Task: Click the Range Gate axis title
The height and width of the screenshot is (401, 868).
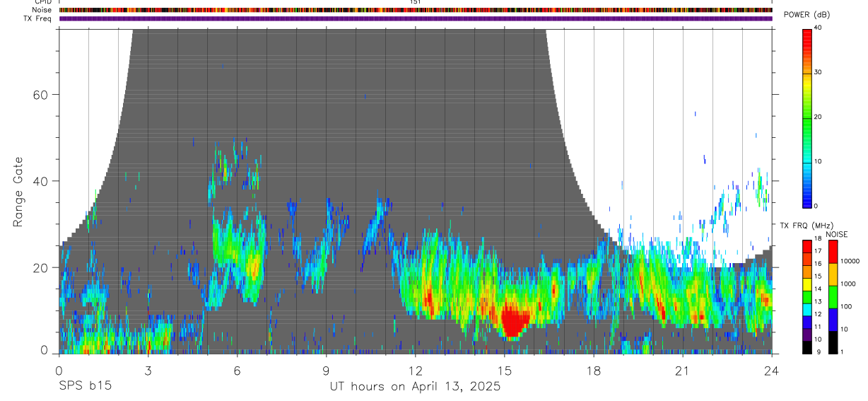Action: point(18,191)
